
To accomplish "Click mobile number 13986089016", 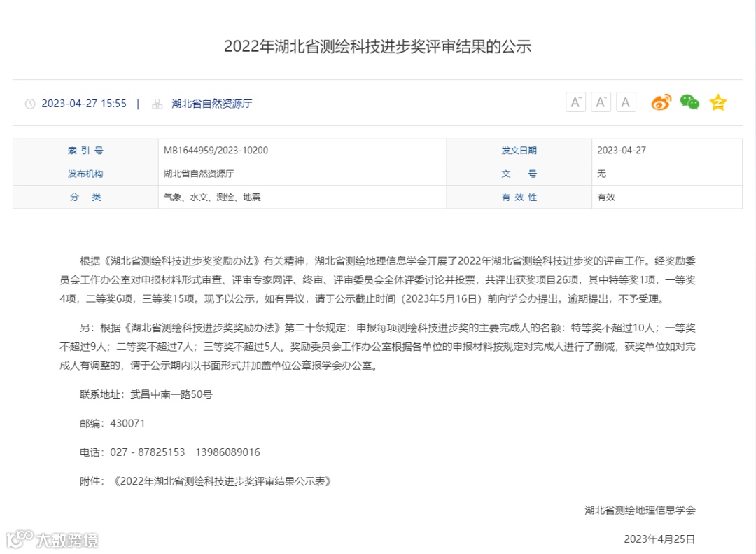I will pyautogui.click(x=227, y=452).
